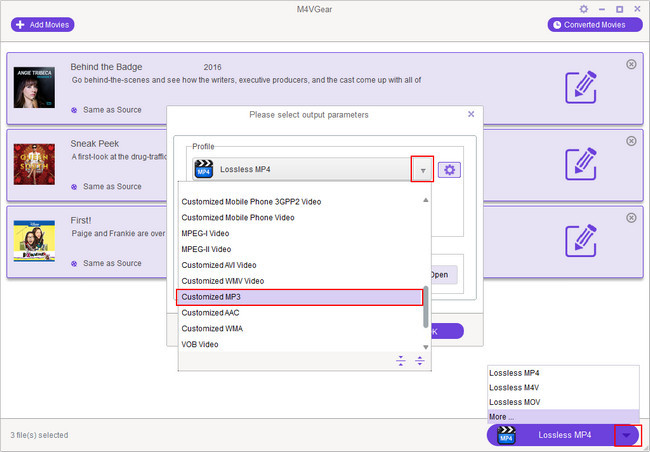650x452 pixels.
Task: Edit metadata for Behind the Badge
Action: click(581, 87)
